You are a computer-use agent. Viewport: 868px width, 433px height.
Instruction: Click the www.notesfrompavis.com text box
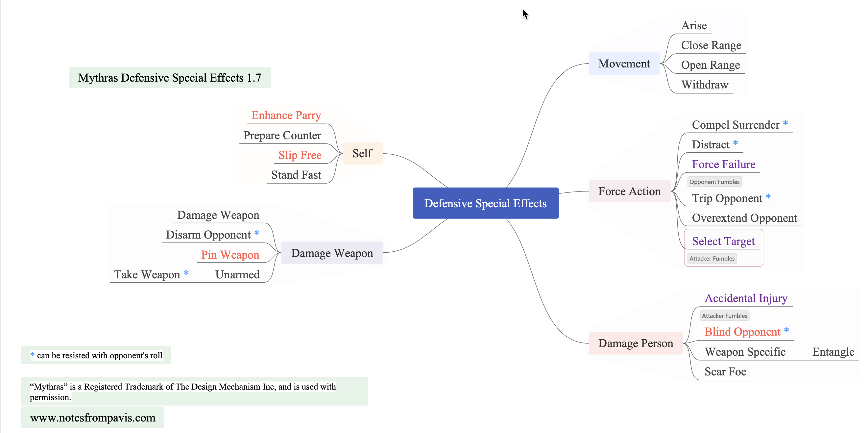pyautogui.click(x=93, y=418)
